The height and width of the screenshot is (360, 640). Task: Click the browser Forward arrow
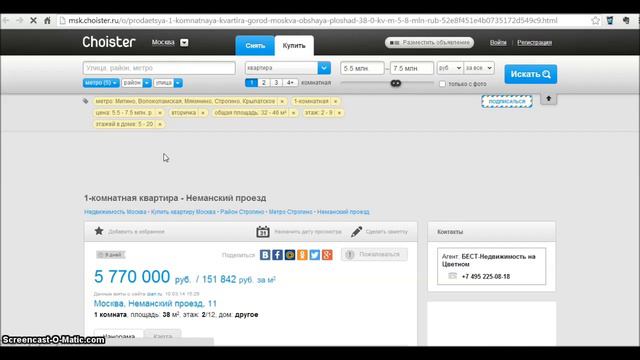coord(20,20)
